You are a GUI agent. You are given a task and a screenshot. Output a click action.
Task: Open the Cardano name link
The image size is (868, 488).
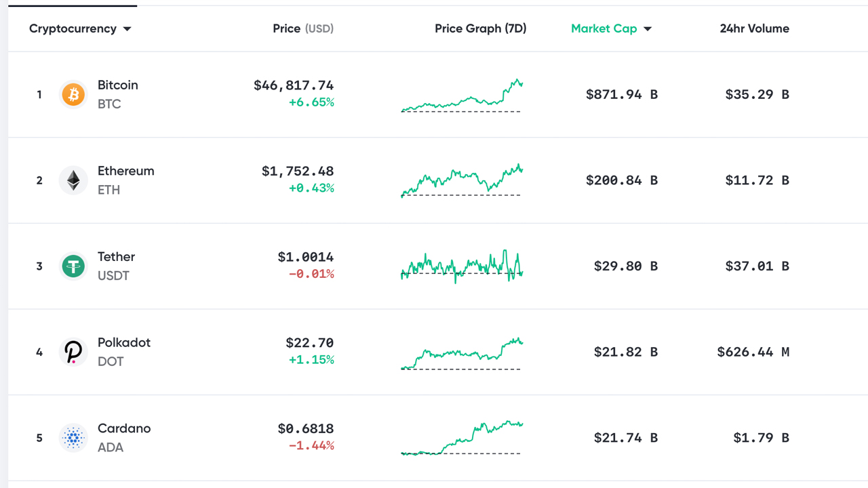[124, 428]
